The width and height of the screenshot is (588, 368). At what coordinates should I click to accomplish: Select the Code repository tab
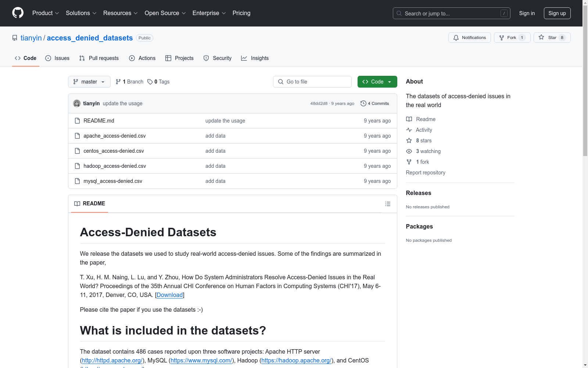(26, 58)
